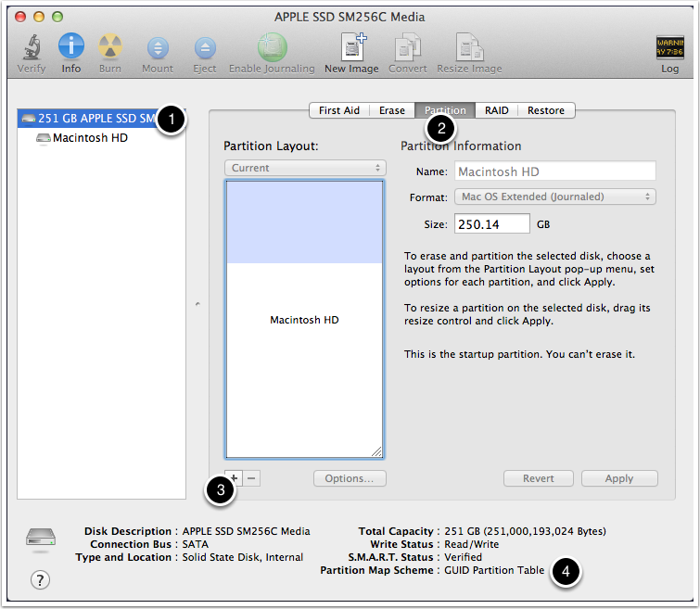Open the help question mark button
The image size is (700, 609).
(x=40, y=580)
